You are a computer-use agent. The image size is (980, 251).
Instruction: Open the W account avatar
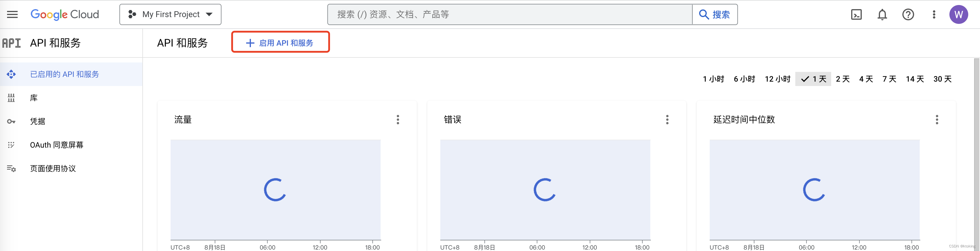pos(959,14)
